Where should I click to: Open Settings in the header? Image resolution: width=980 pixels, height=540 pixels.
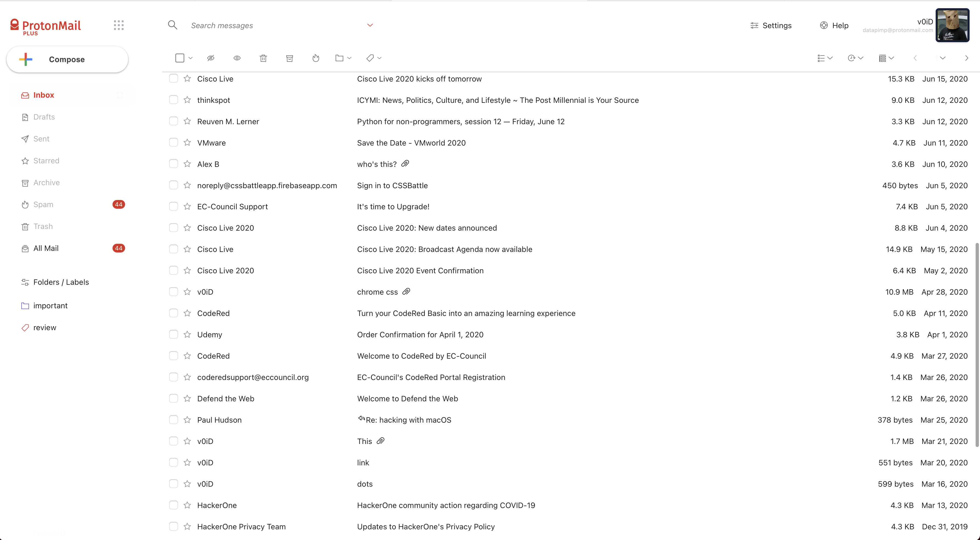tap(771, 25)
